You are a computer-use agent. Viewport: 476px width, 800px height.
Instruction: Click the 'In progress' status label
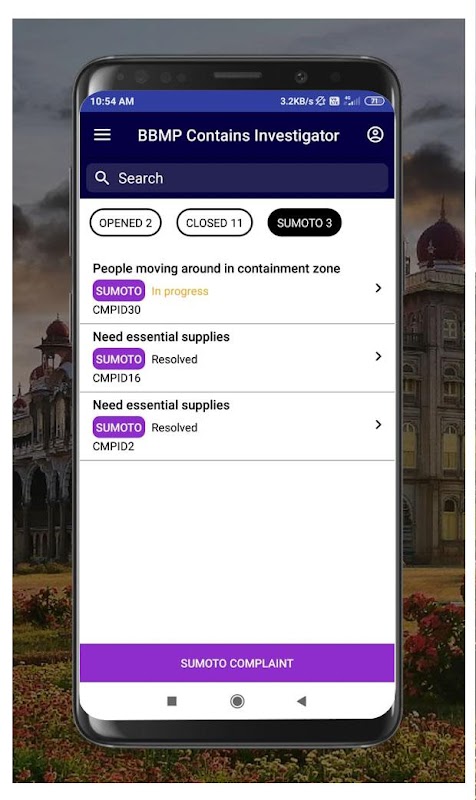click(x=180, y=291)
